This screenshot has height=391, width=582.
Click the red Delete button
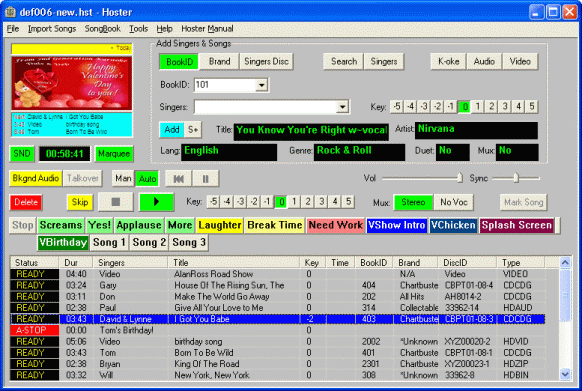[26, 202]
